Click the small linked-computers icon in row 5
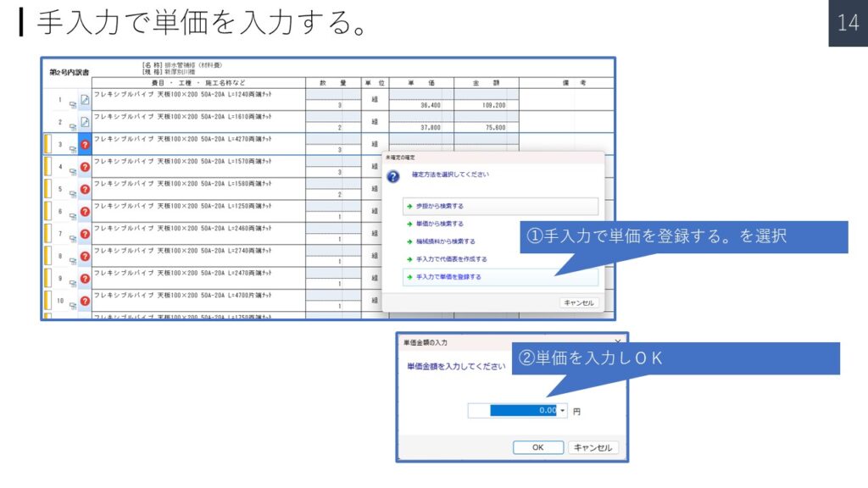Viewport: 868px width, 488px height. (x=73, y=194)
